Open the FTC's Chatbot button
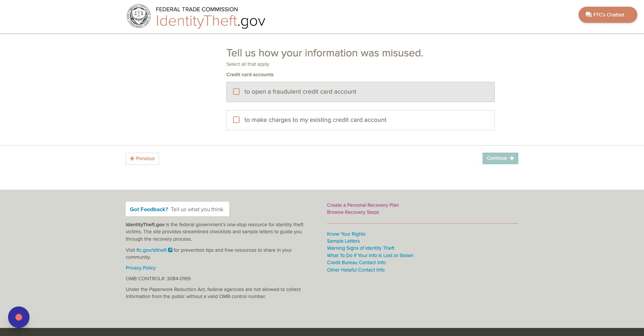 point(607,15)
